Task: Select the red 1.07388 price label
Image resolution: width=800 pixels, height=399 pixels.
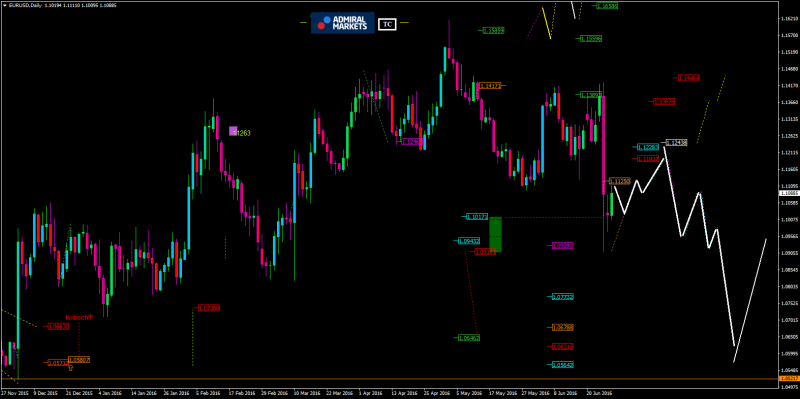Action: tap(209, 308)
